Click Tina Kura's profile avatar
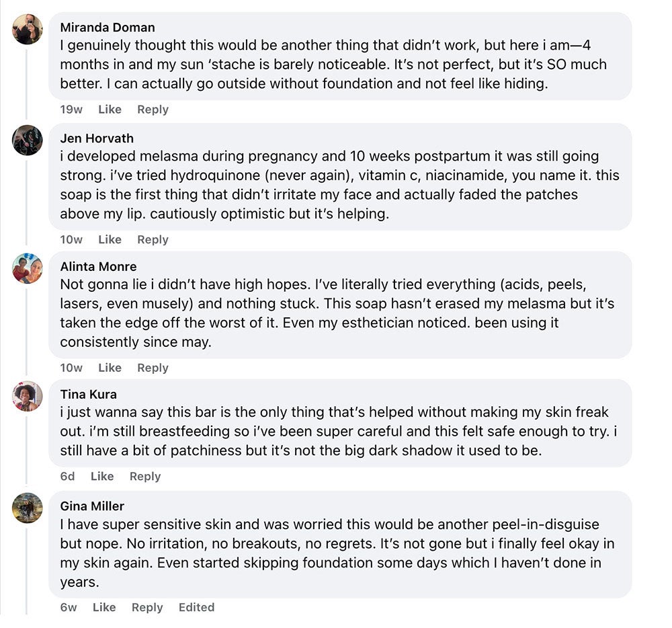Viewport: 672px width, 628px height. (x=28, y=396)
